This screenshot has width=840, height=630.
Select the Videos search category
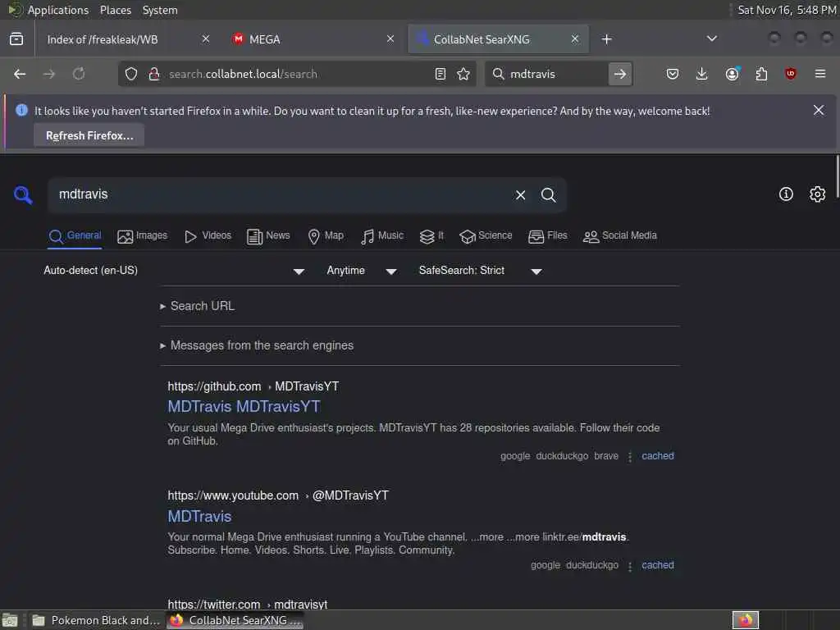[x=208, y=235]
